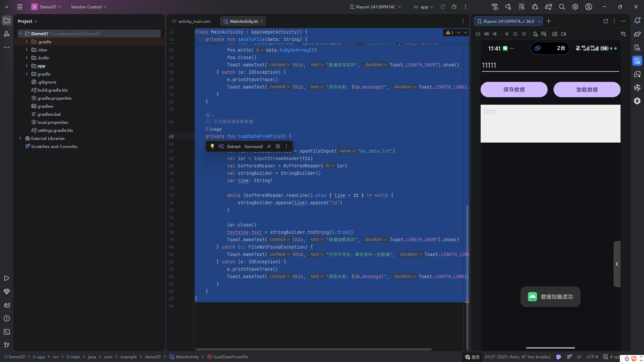Click Extract in the floating code toolbar
644x362 pixels.
tap(234, 146)
